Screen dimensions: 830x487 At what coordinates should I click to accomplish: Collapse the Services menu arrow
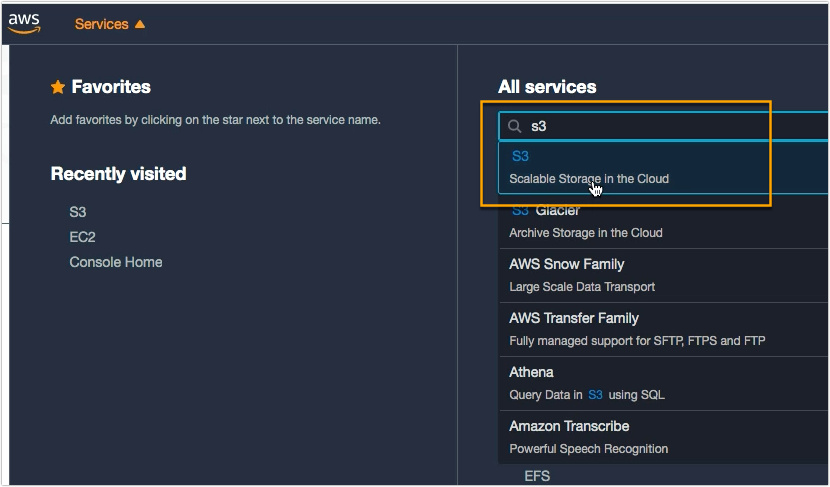pos(140,24)
